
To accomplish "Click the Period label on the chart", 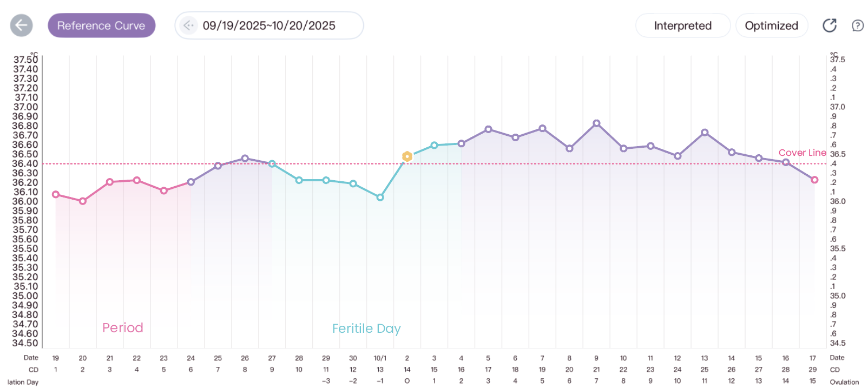I will pos(123,328).
